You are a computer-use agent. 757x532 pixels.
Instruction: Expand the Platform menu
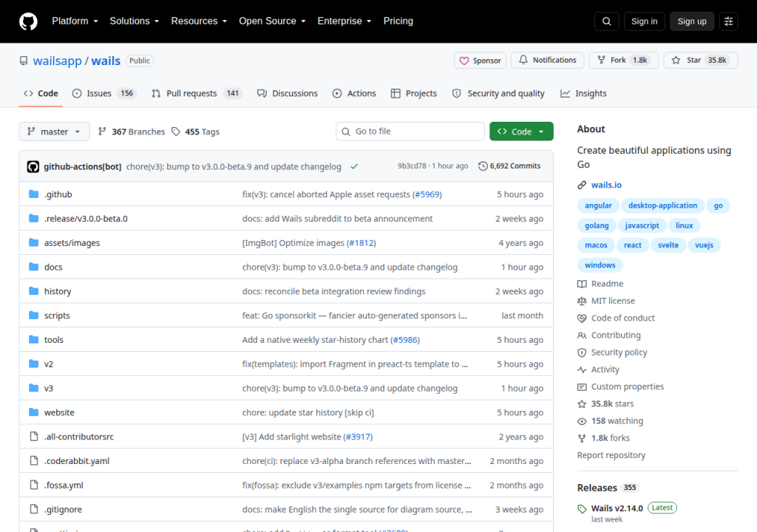pos(75,21)
